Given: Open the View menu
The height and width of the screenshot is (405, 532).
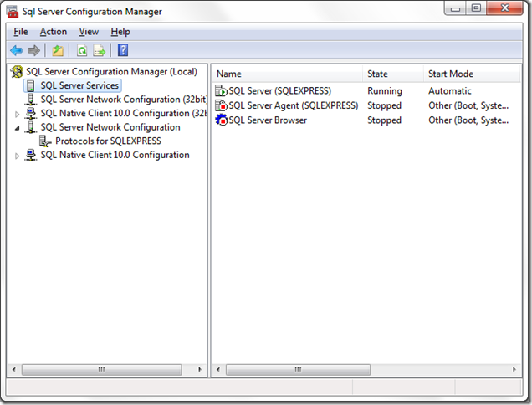Looking at the screenshot, I should point(89,32).
